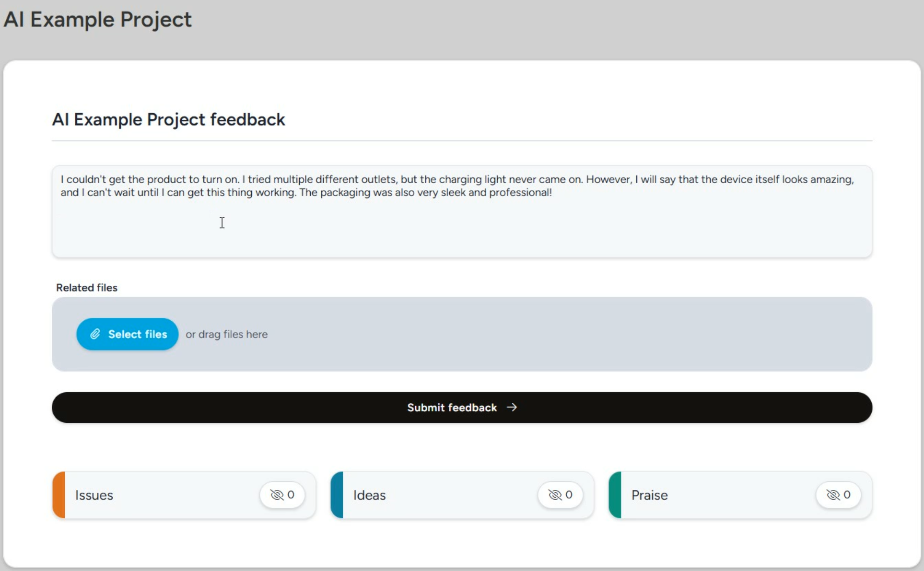Click the 'AI Example Project' page title
The image size is (924, 571).
coord(97,20)
